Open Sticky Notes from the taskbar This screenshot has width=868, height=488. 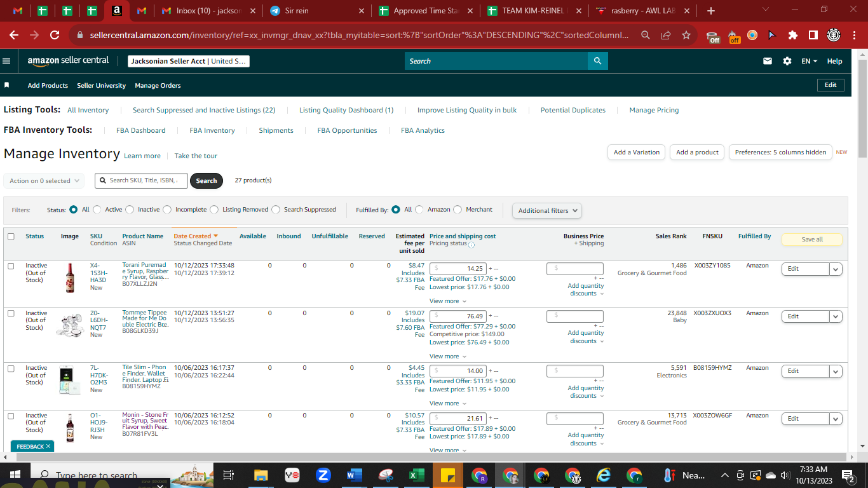click(447, 475)
